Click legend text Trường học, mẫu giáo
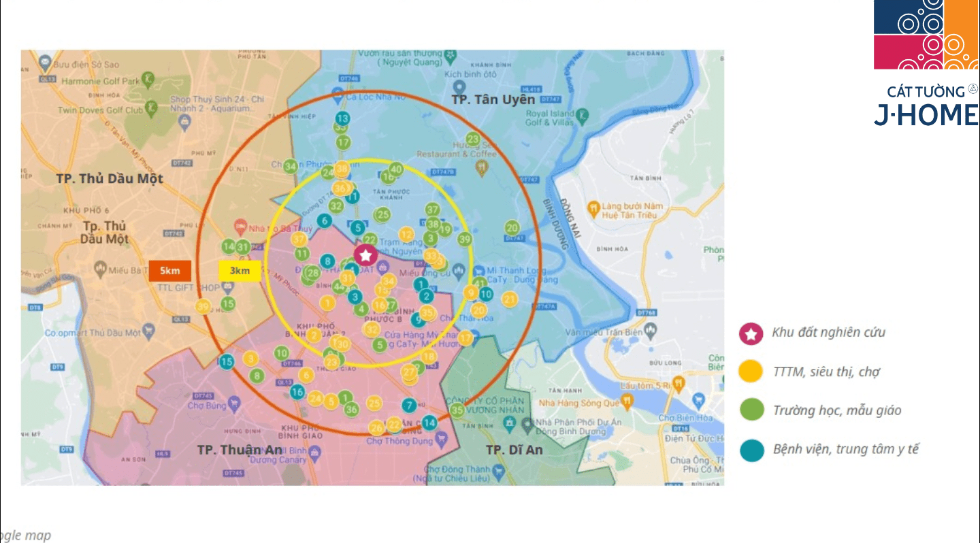 click(837, 410)
